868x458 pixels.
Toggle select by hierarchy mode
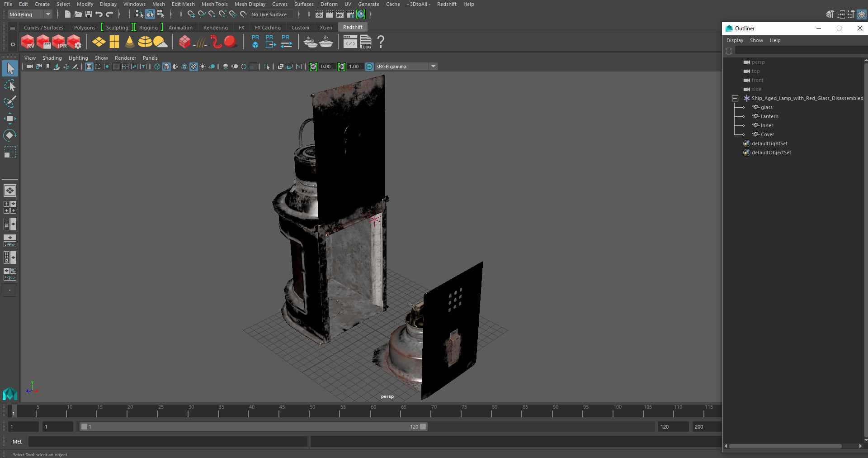click(x=139, y=14)
